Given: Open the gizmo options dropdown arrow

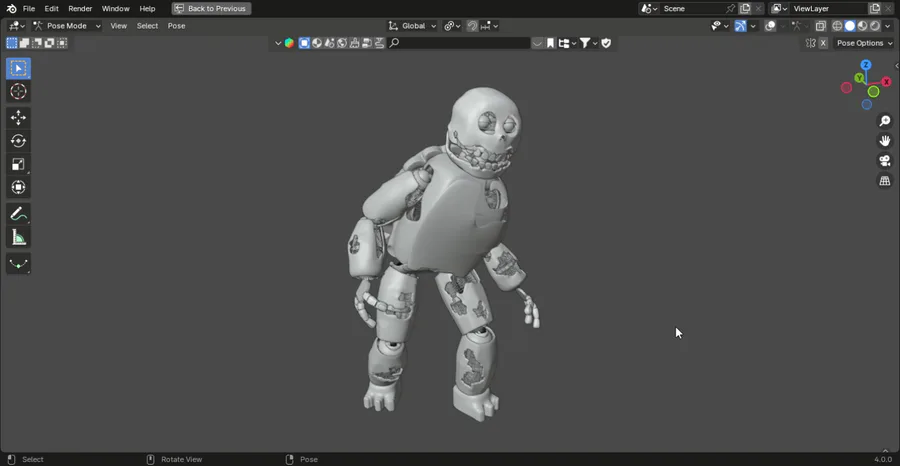Looking at the screenshot, I should [x=753, y=26].
